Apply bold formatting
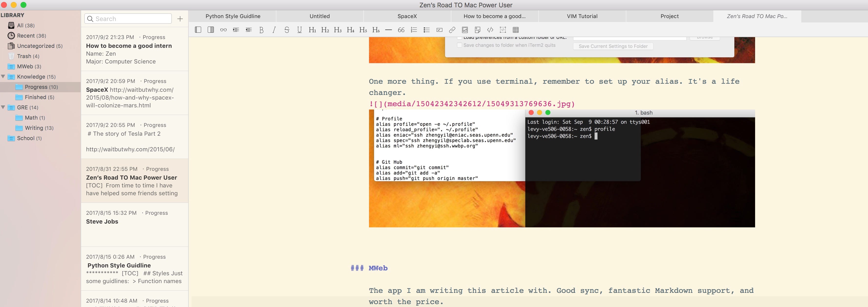The width and height of the screenshot is (868, 307). pyautogui.click(x=261, y=30)
